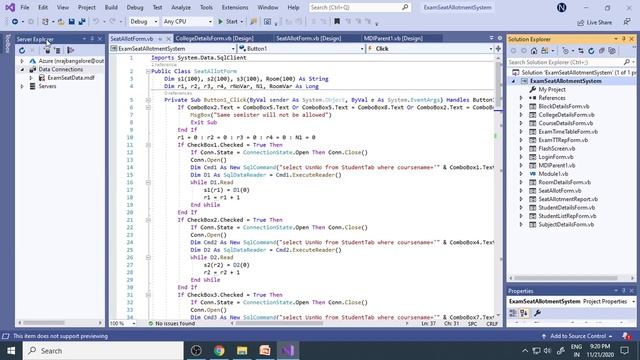
Task: Click the Windows Start button
Action: (11, 351)
